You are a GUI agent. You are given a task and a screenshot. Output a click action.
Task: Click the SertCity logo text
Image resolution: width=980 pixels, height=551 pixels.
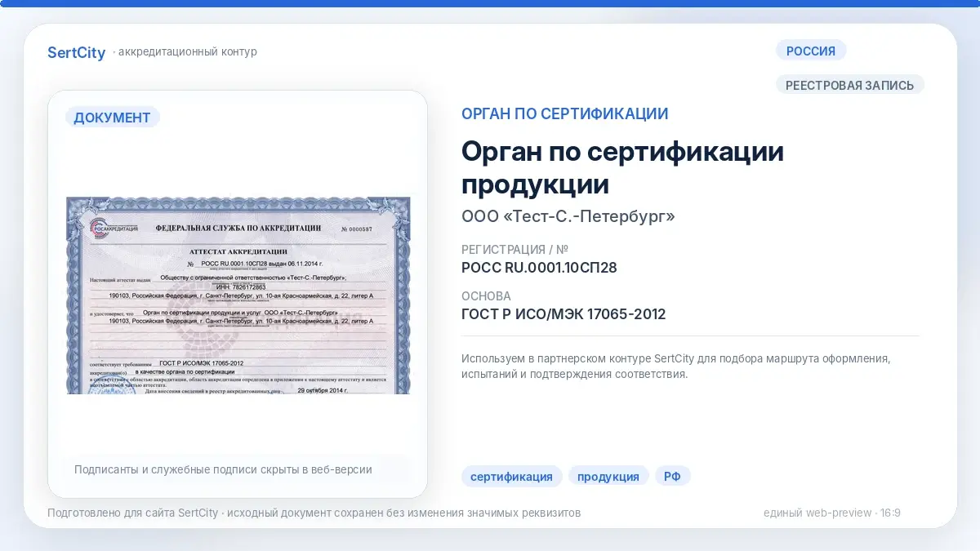[x=77, y=52]
